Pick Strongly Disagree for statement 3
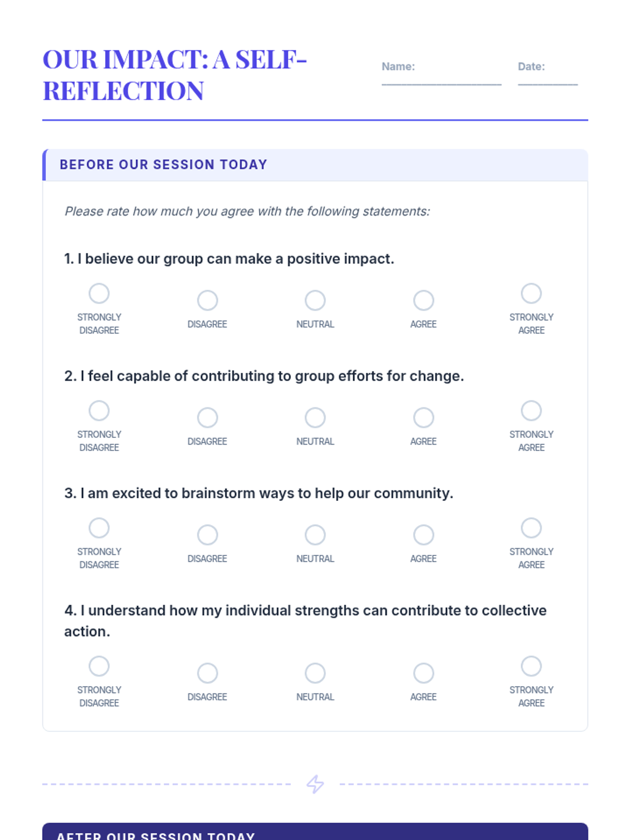The width and height of the screenshot is (630, 840). tap(99, 528)
